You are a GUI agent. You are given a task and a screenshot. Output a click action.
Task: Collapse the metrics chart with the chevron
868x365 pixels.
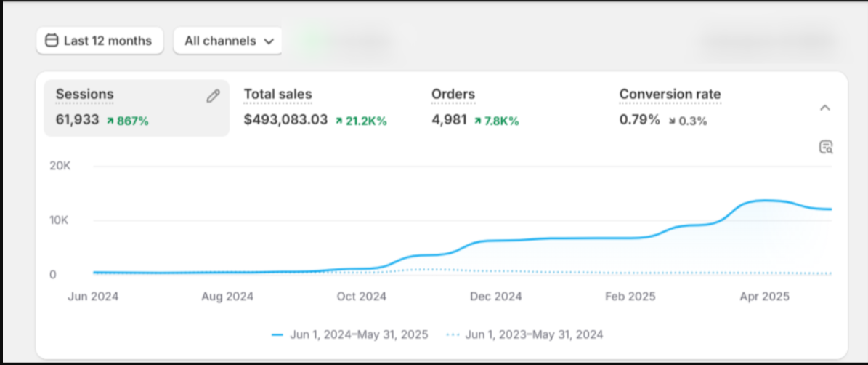tap(825, 108)
